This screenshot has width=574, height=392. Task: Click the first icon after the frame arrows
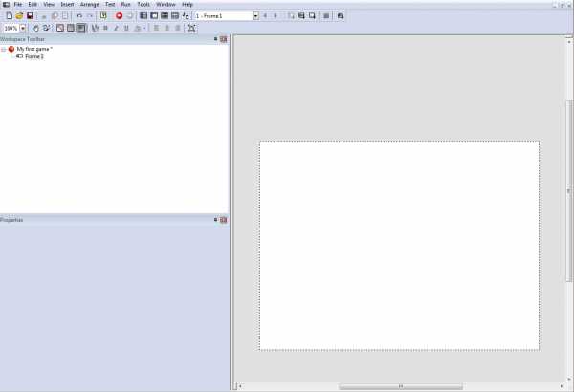tap(291, 15)
